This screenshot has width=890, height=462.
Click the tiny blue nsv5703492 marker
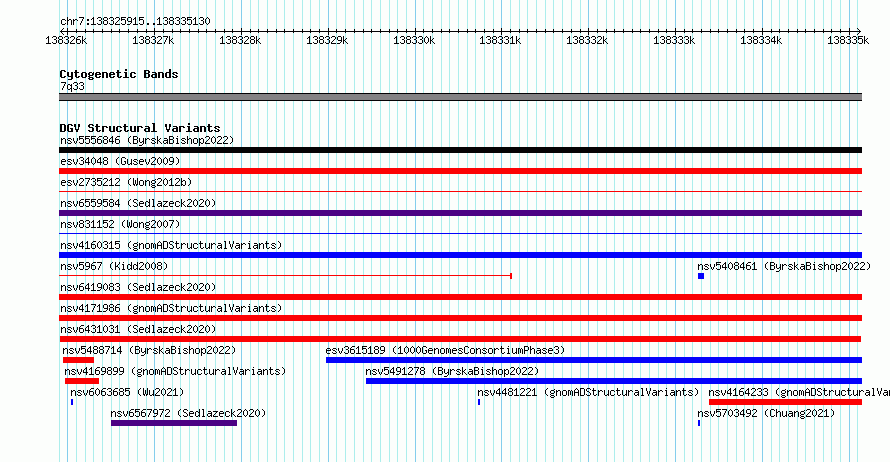tap(699, 423)
